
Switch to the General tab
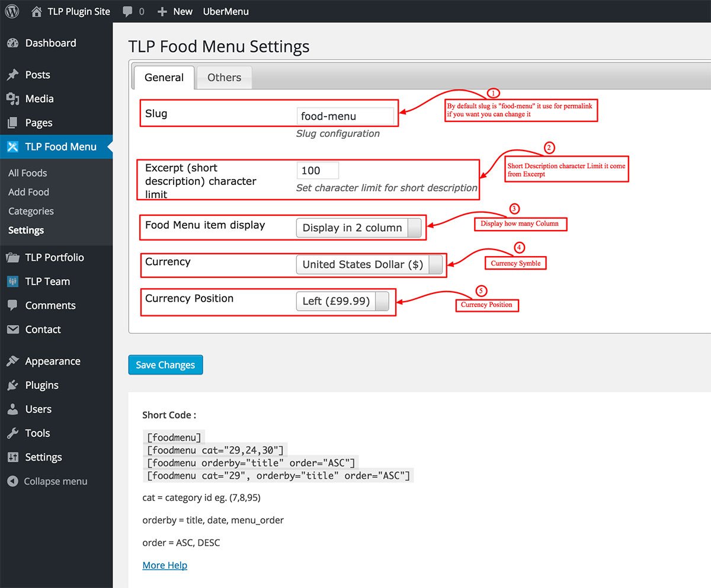[164, 78]
